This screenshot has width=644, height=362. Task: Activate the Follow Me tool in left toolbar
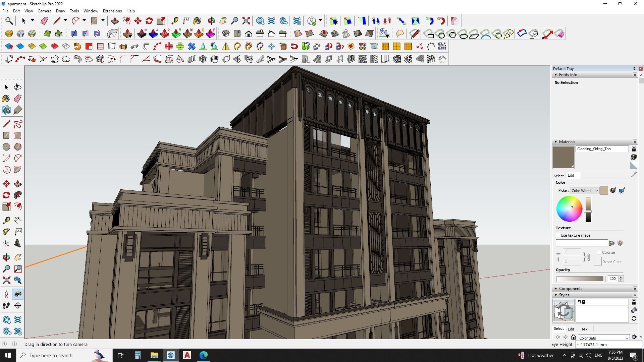pos(18,195)
